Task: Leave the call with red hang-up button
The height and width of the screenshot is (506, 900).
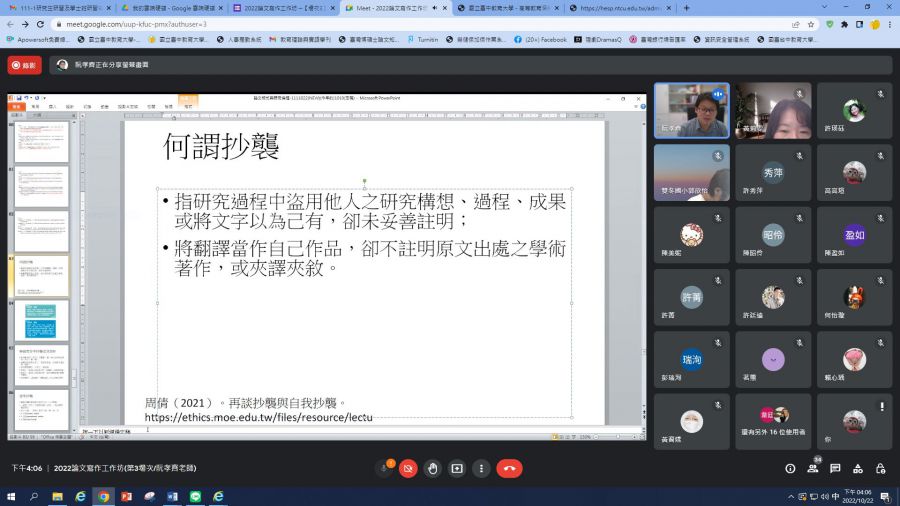Action: 509,468
